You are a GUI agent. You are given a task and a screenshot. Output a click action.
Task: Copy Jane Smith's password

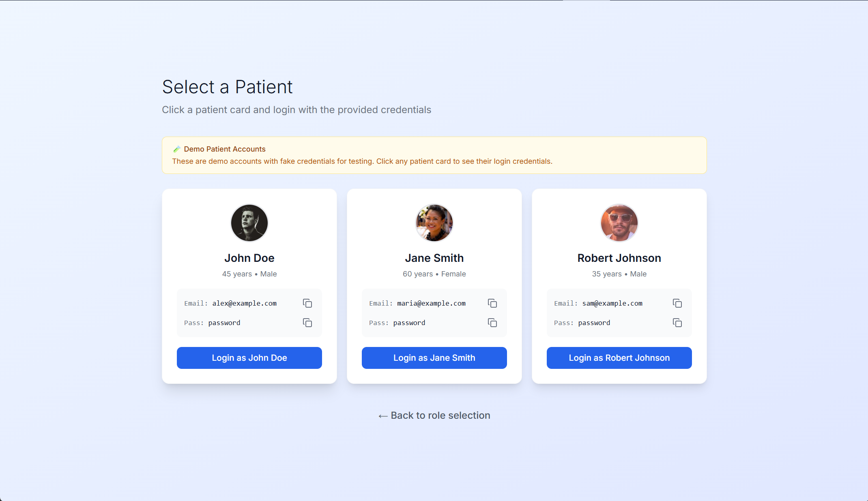[492, 323]
